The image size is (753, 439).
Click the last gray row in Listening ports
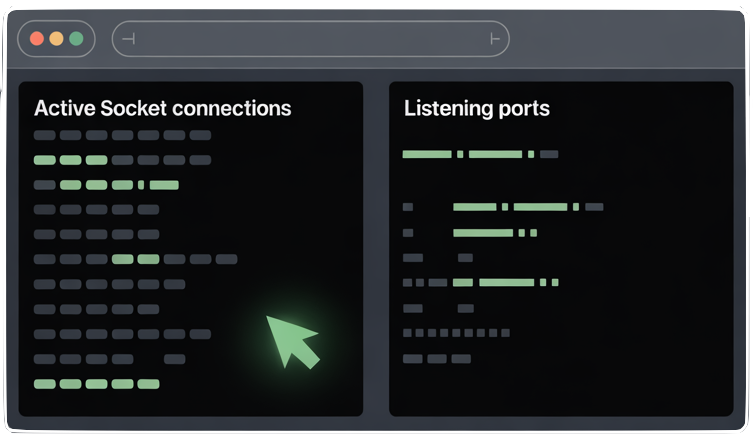point(436,358)
